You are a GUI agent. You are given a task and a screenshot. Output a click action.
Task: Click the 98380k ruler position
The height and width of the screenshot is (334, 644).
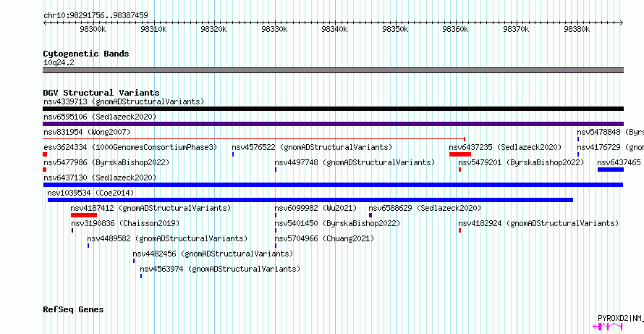coord(577,29)
